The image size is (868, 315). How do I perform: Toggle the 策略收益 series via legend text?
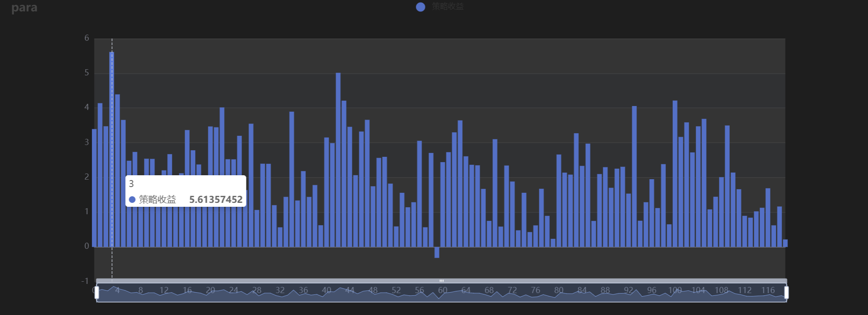447,7
